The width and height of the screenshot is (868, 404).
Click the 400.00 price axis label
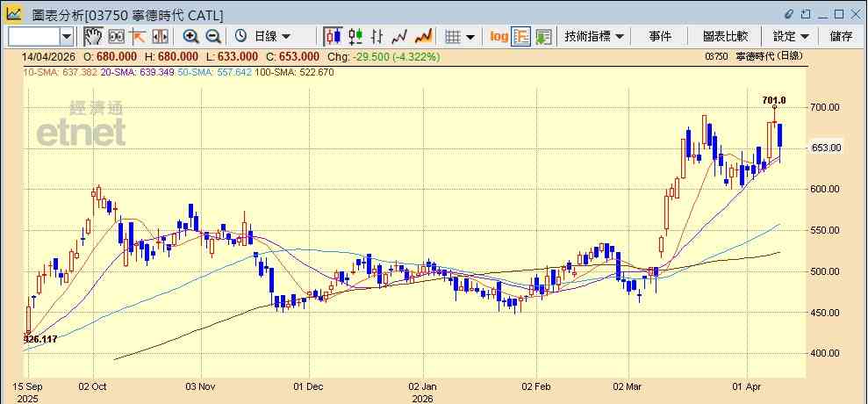826,353
